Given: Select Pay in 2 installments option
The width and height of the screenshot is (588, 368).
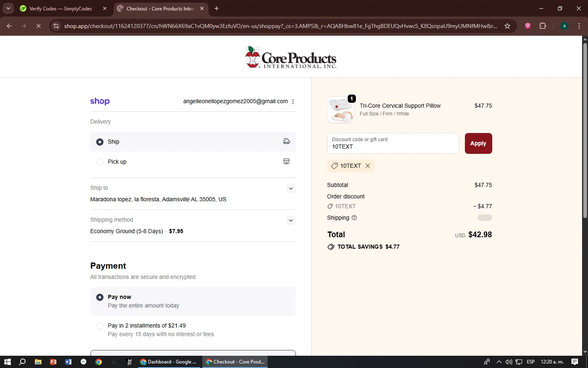Looking at the screenshot, I should pyautogui.click(x=193, y=330).
